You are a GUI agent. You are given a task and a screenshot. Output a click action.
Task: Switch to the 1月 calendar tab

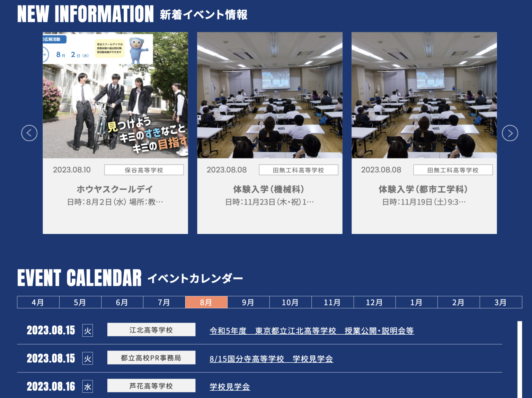point(416,302)
